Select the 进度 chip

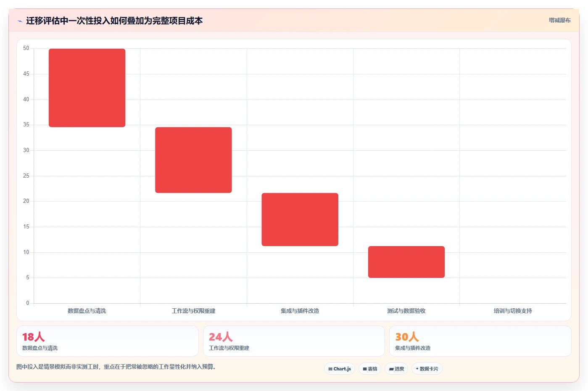point(396,369)
